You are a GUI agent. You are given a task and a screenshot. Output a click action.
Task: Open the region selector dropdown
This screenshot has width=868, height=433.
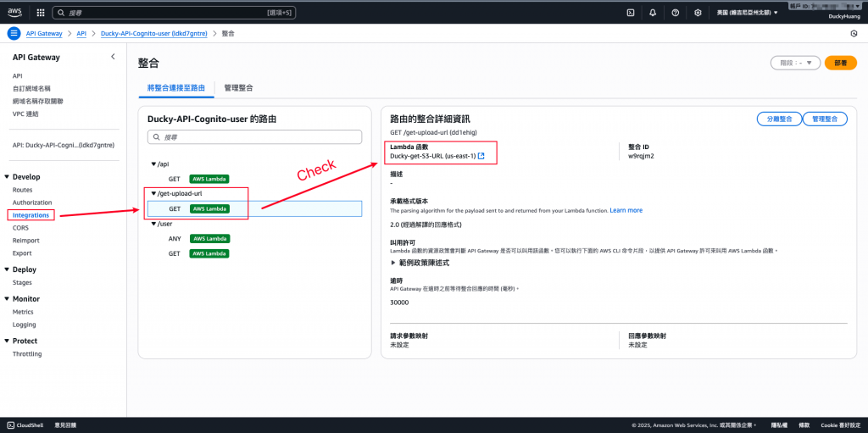pos(747,12)
